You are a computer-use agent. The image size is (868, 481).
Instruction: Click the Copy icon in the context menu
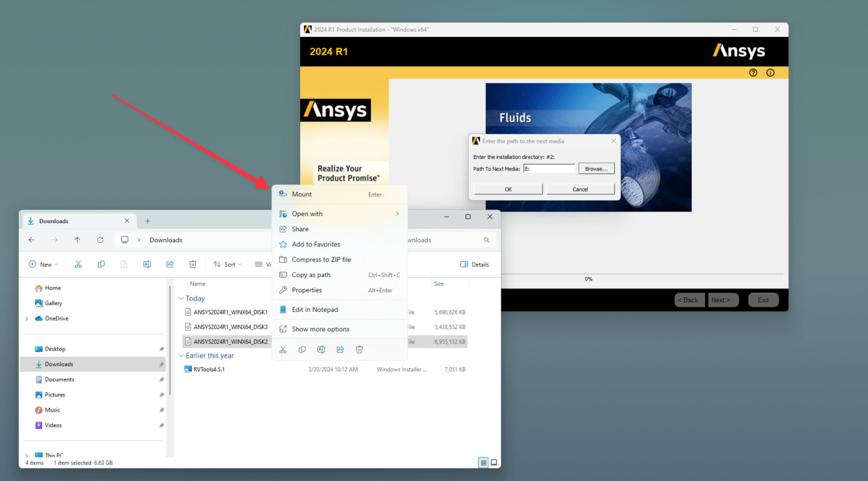pyautogui.click(x=302, y=349)
